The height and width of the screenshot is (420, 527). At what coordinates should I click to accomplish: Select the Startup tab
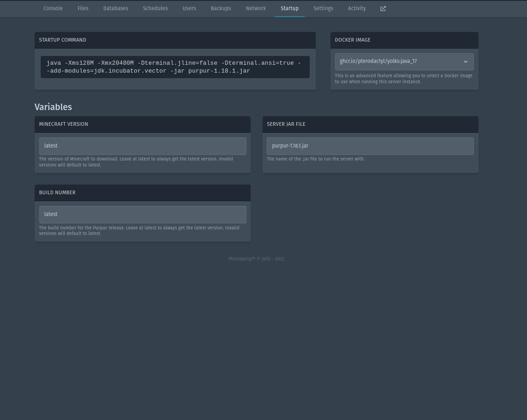point(290,9)
